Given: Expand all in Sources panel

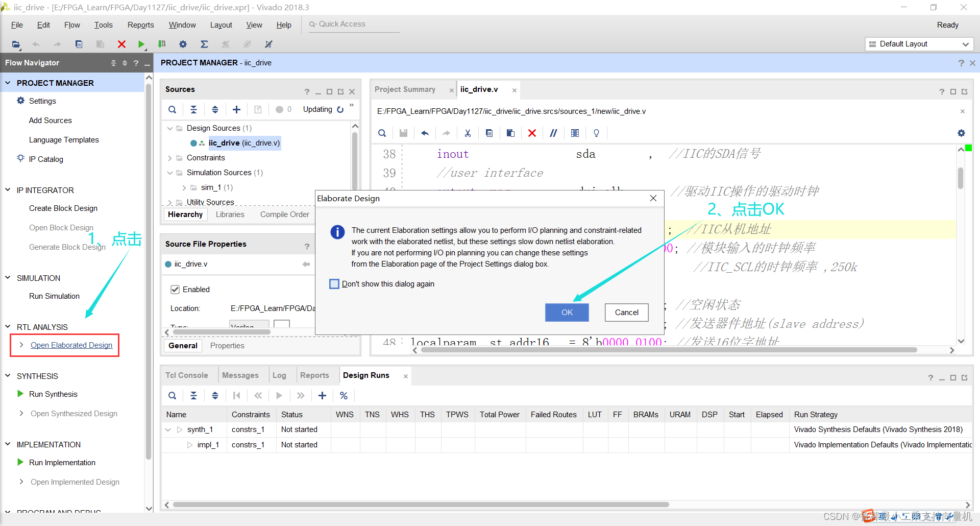Looking at the screenshot, I should point(215,109).
